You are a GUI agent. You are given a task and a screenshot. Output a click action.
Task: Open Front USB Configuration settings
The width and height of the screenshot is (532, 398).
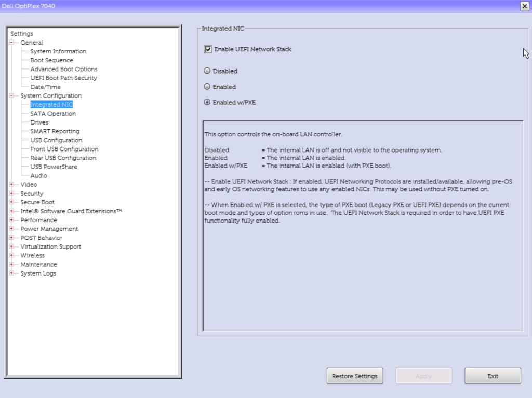[x=64, y=149]
